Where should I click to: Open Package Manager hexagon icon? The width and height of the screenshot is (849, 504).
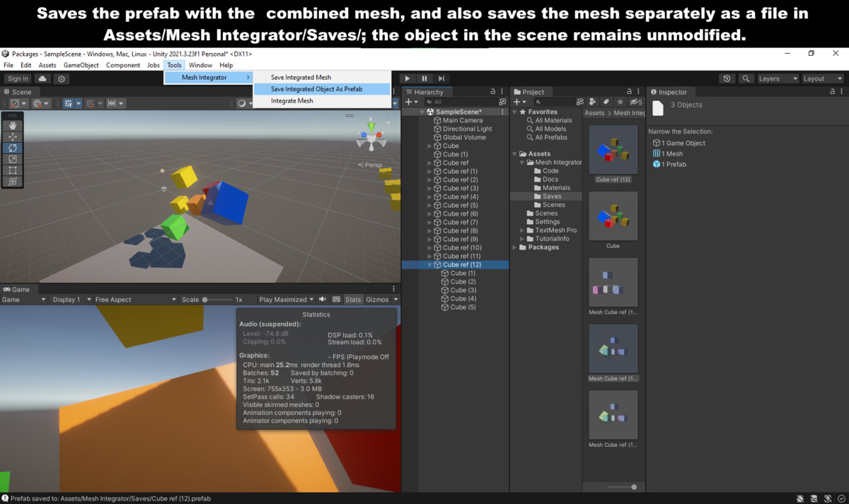point(62,78)
